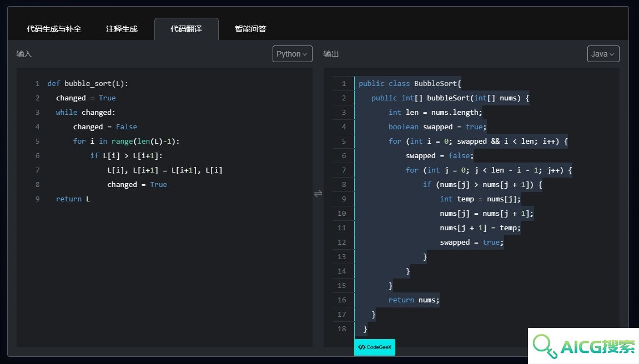This screenshot has width=639, height=364.
Task: Open the 注释生成 tab
Action: [x=122, y=29]
